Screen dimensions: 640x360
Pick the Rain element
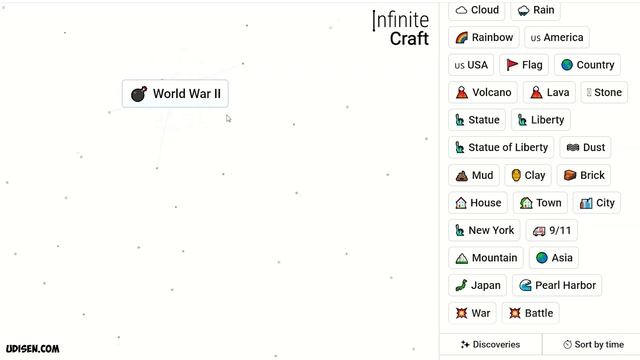536,10
